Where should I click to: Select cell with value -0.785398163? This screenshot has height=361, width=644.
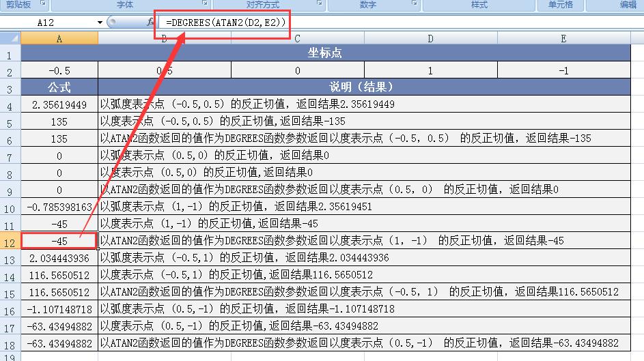(x=59, y=207)
